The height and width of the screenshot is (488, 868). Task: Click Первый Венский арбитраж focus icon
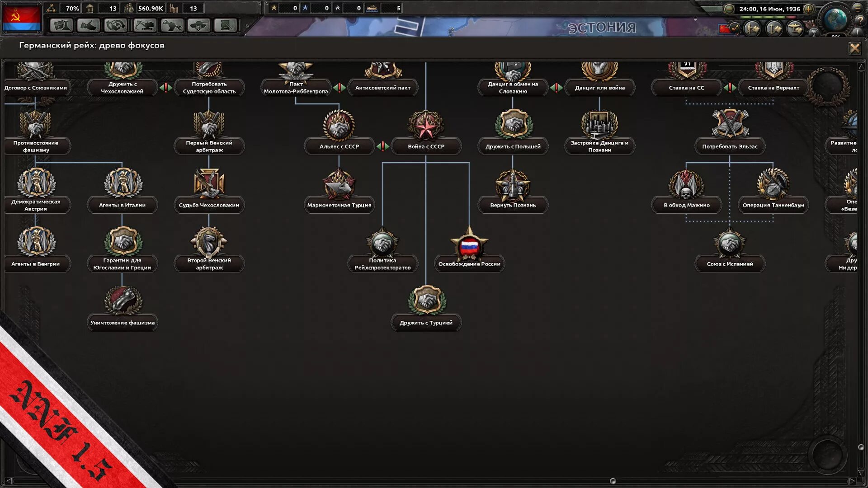[209, 124]
